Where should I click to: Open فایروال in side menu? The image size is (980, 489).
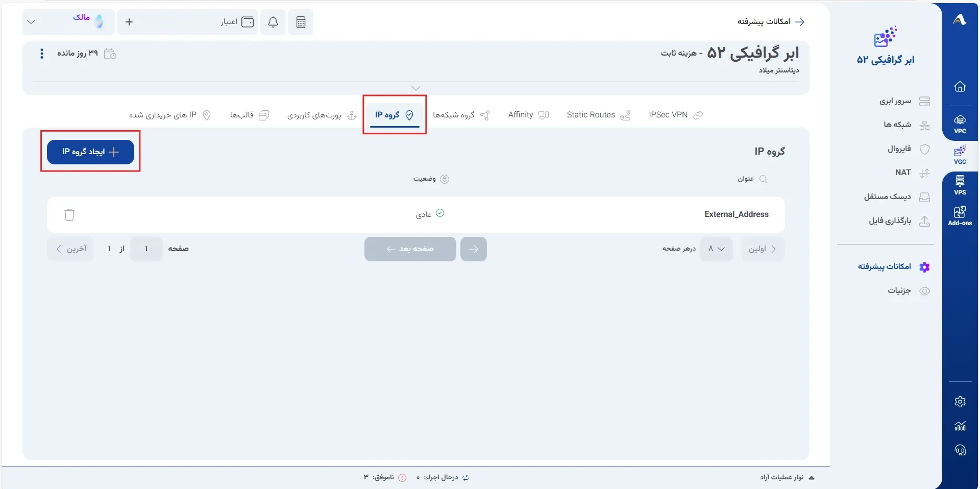point(909,149)
